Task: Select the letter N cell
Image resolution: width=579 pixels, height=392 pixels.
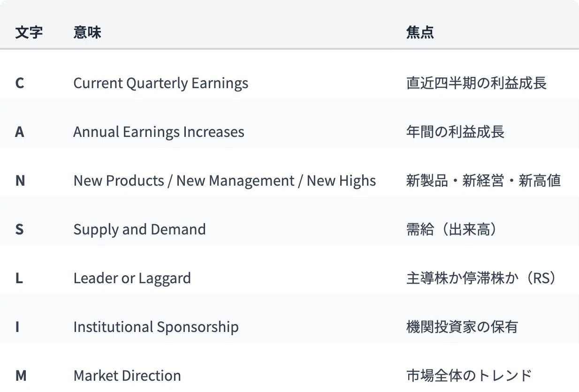Action: pos(20,181)
